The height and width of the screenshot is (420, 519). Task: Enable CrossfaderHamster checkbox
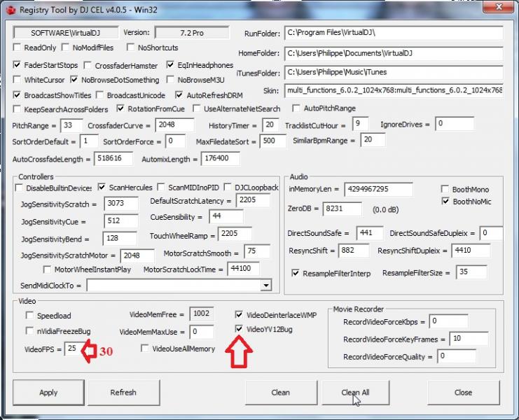(x=88, y=66)
